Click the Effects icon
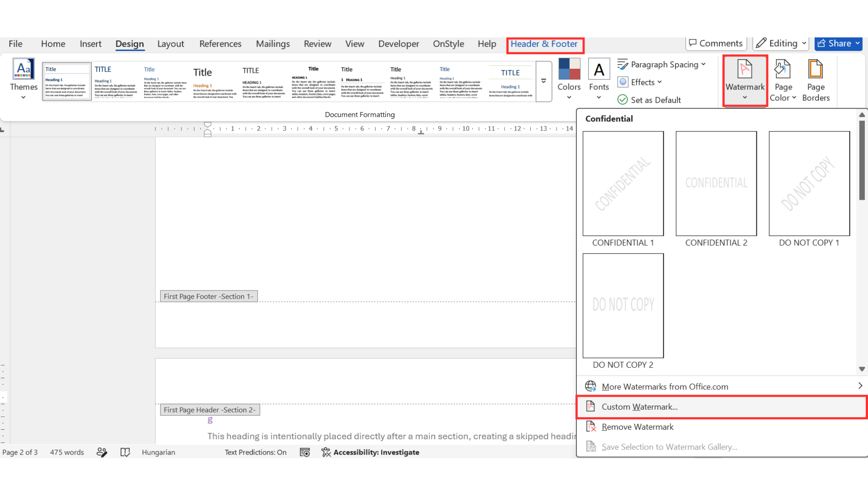868x488 pixels. tap(623, 82)
